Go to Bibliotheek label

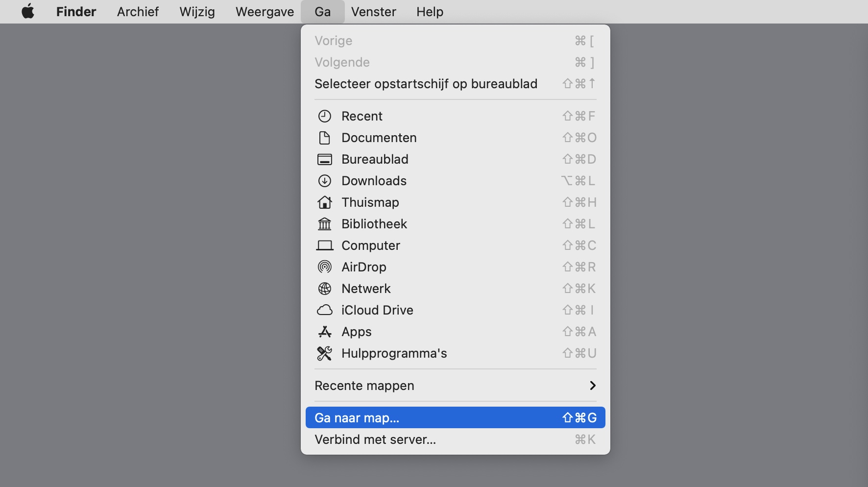click(374, 224)
